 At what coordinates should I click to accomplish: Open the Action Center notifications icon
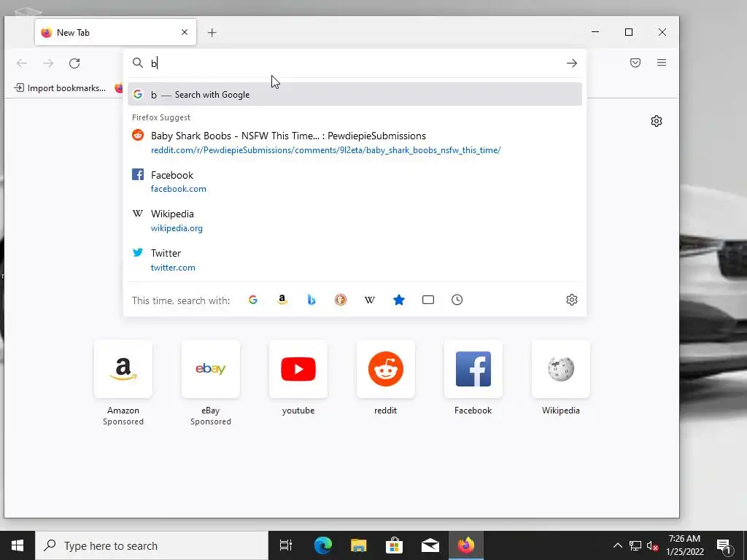pyautogui.click(x=723, y=545)
